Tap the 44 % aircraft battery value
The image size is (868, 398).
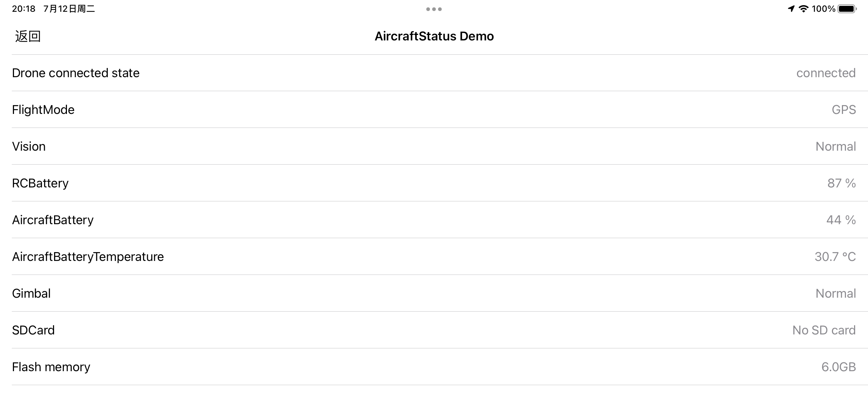click(x=841, y=220)
